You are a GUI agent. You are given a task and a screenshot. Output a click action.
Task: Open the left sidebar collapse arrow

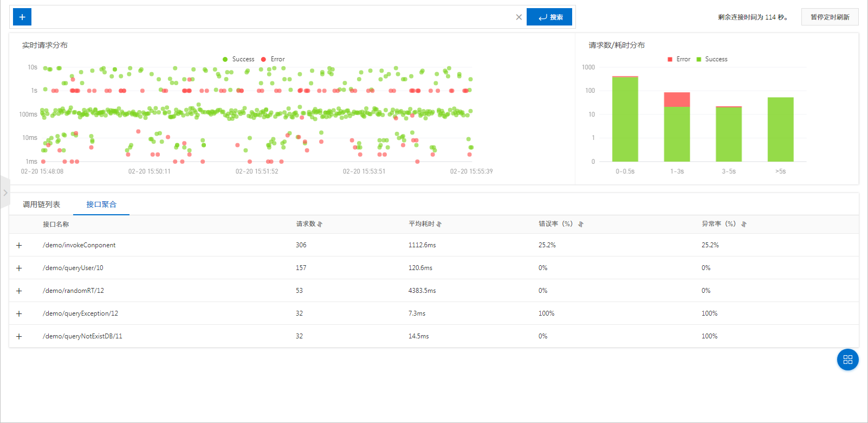pyautogui.click(x=5, y=193)
